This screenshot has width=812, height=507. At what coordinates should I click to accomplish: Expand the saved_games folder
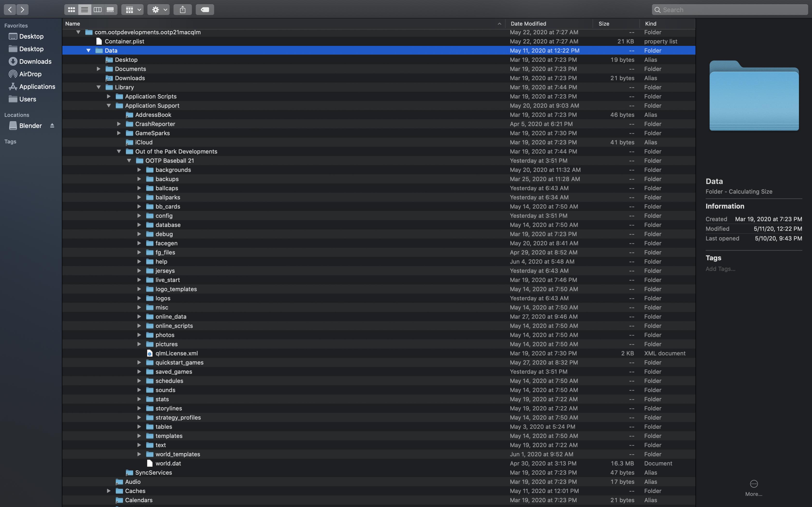tap(139, 371)
